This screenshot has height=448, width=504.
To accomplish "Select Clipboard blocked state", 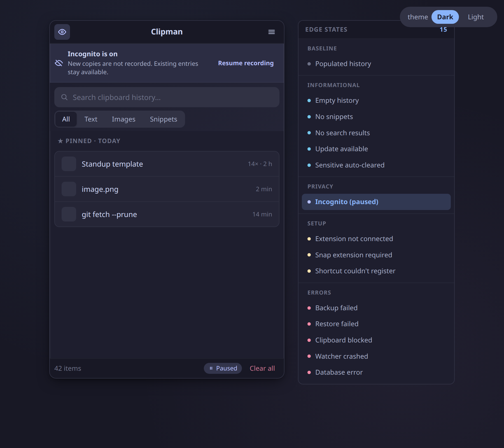I will [376, 340].
